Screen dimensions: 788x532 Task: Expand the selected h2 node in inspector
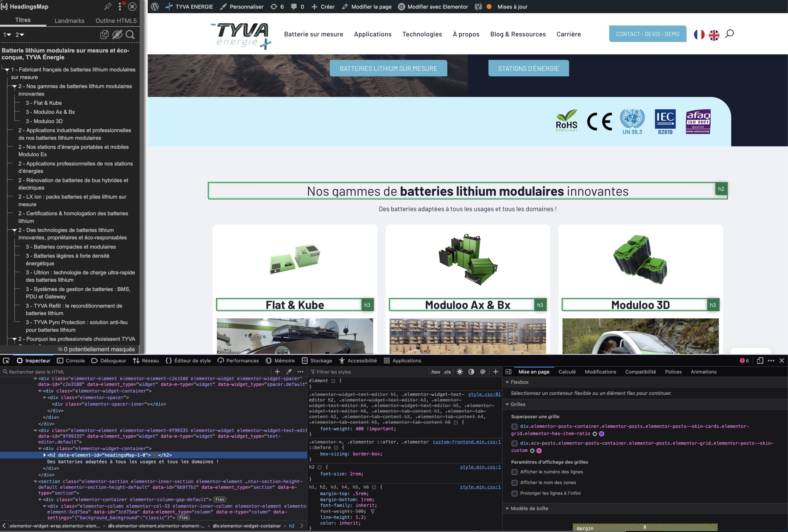click(44, 455)
